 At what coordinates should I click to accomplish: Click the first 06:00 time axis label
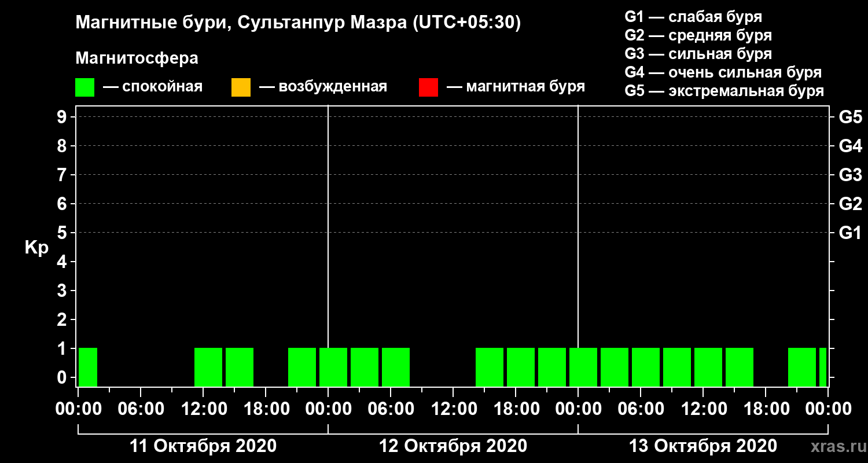point(141,409)
